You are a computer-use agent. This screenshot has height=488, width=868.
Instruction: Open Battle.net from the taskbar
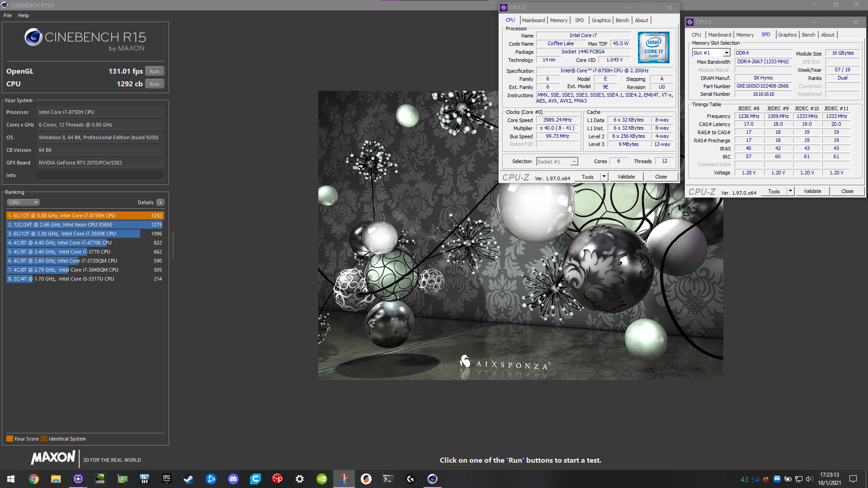point(211,479)
